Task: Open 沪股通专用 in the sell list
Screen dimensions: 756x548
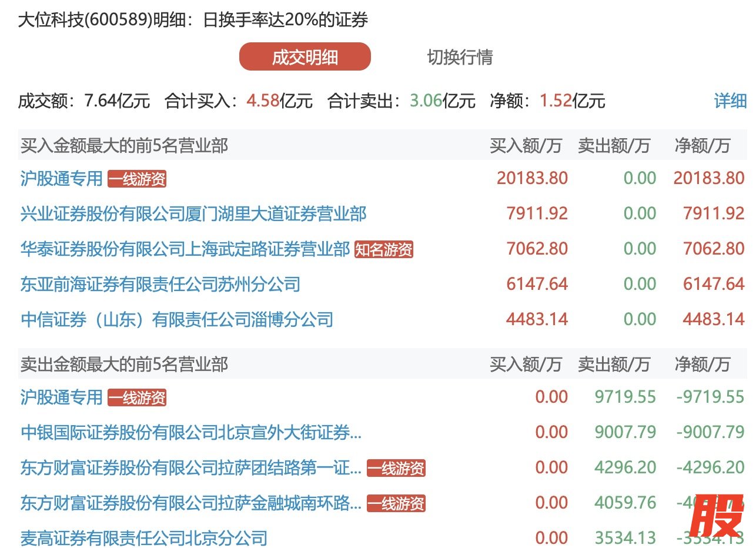Action: pyautogui.click(x=62, y=397)
